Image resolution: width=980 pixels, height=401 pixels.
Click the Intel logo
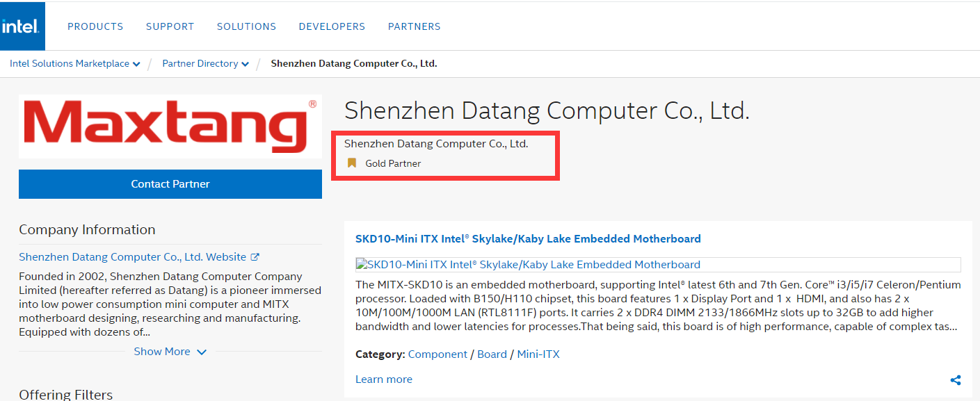22,26
